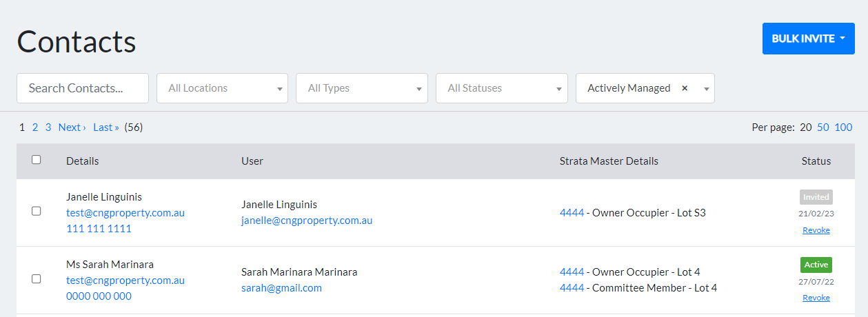This screenshot has width=868, height=317.
Task: Expand the All Types filter
Action: point(362,88)
